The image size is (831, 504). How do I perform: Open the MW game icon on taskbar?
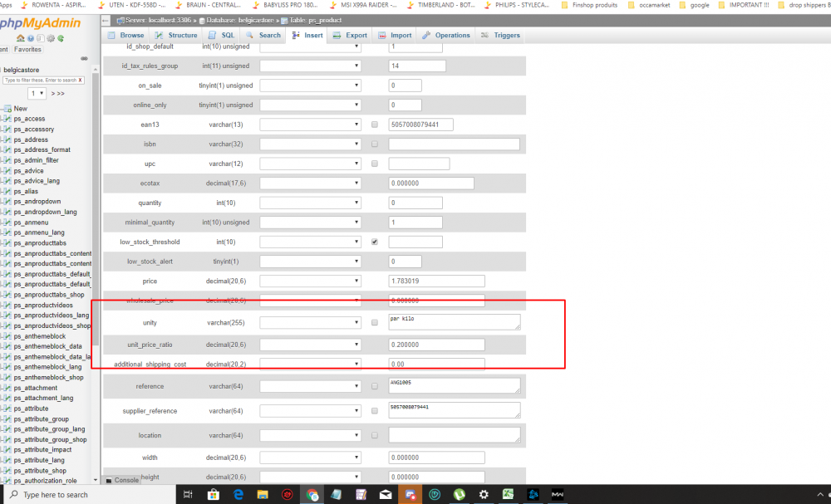click(x=557, y=495)
